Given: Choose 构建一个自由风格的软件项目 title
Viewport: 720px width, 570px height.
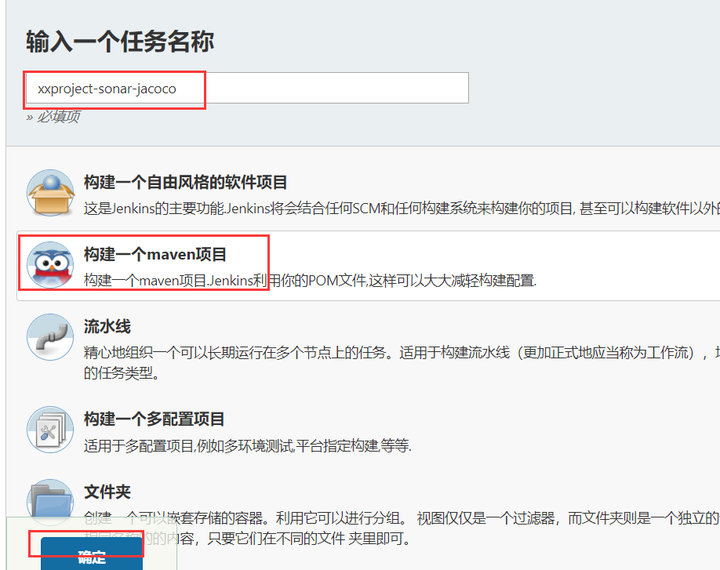Looking at the screenshot, I should [x=186, y=182].
